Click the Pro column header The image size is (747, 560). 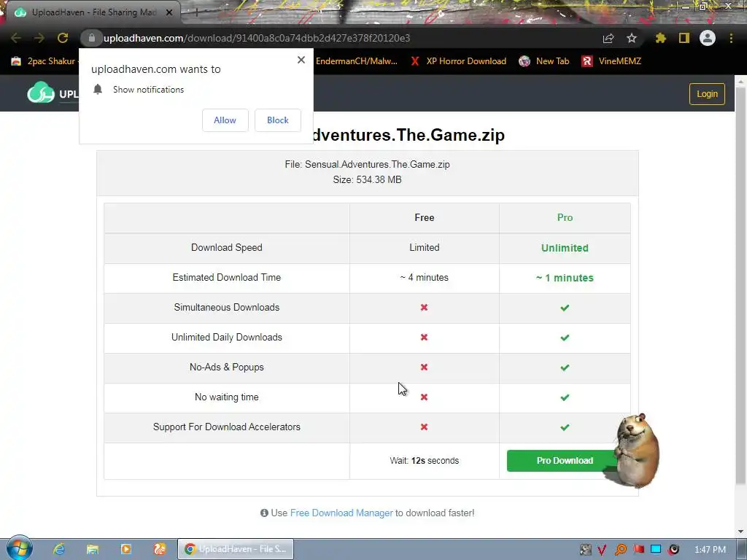pos(565,217)
